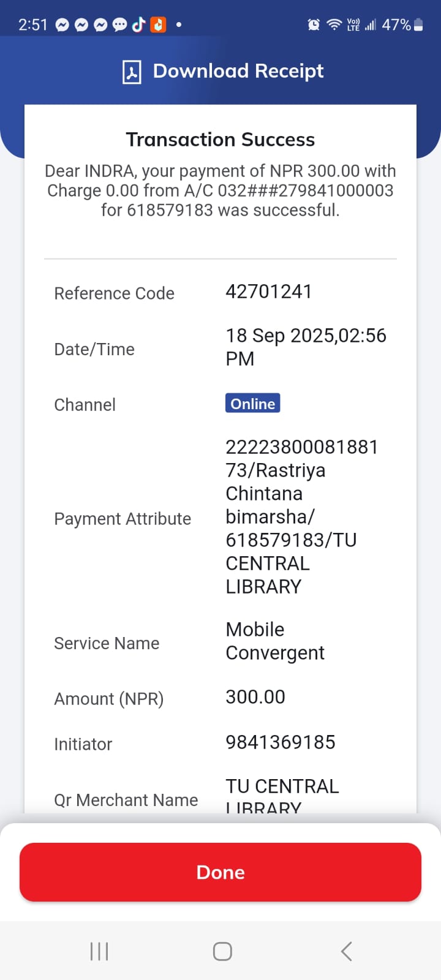441x980 pixels.
Task: Select the reference code 42701241
Action: point(269,292)
